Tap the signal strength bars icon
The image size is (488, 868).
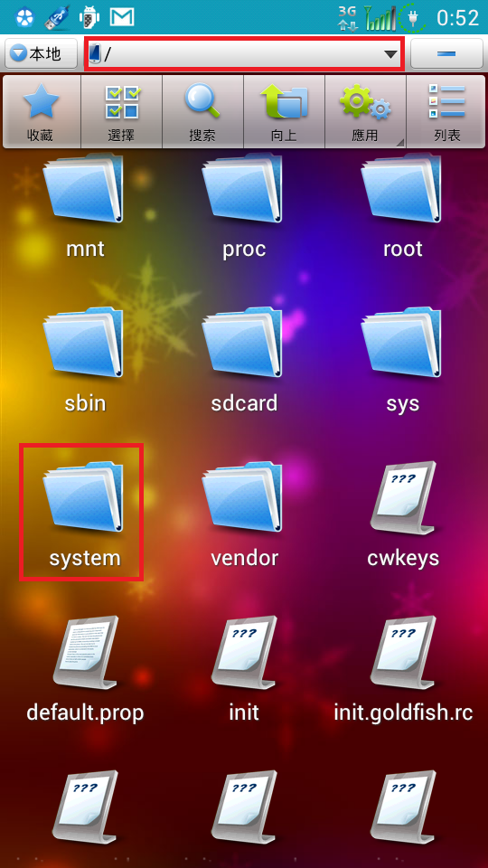click(x=380, y=17)
